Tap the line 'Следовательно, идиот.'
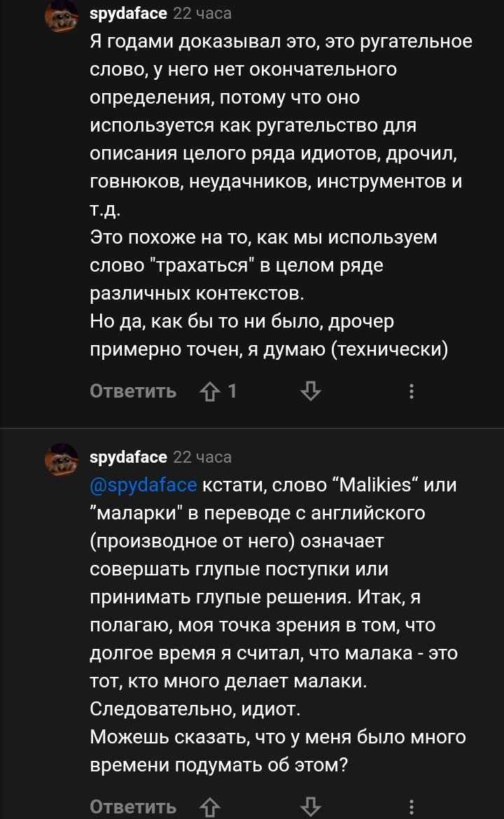The width and height of the screenshot is (504, 819). point(195,709)
